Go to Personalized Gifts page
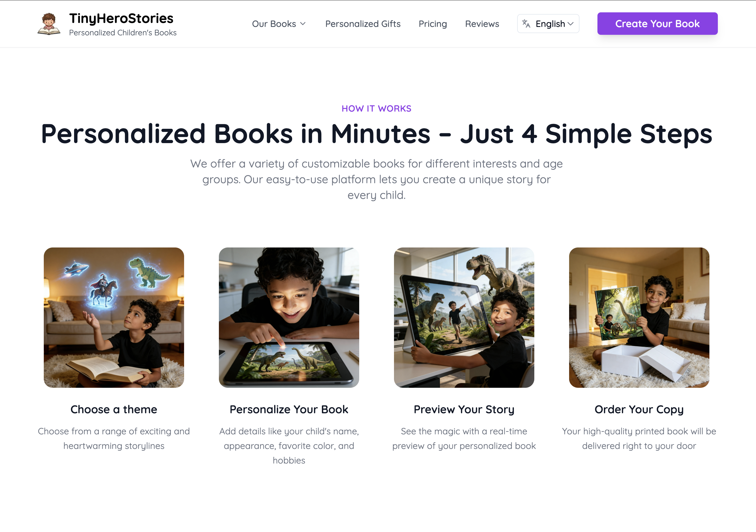The image size is (756, 532). (363, 24)
